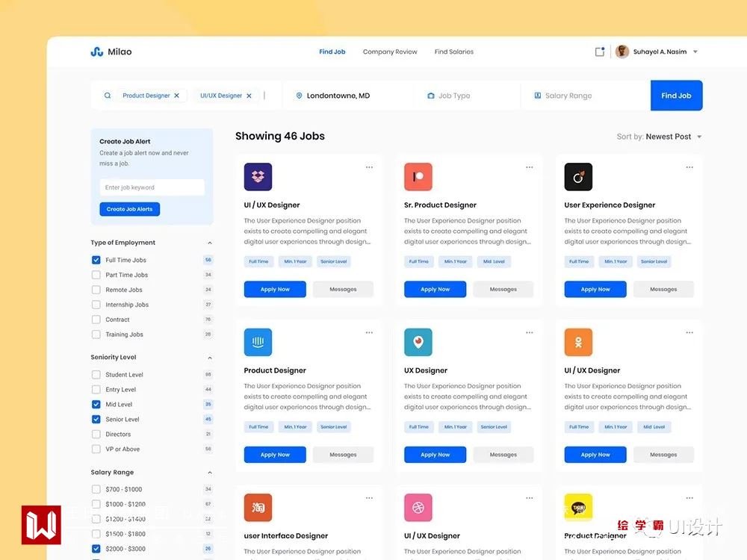Click the black logo on User Experience Designer card

click(x=578, y=177)
